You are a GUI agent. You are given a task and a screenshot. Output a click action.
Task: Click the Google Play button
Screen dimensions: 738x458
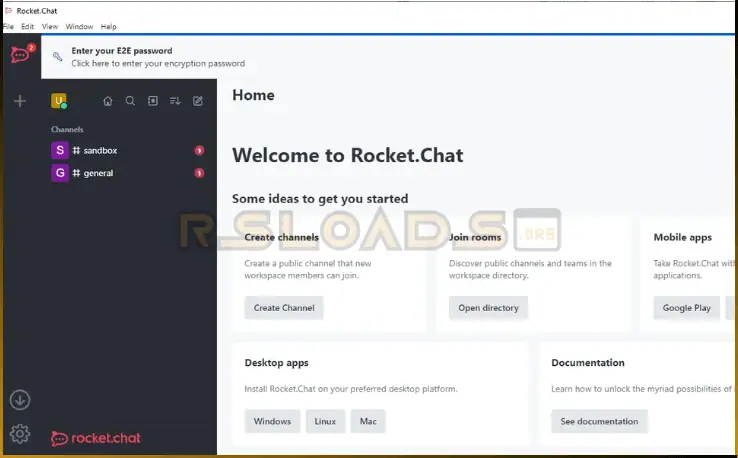(x=686, y=308)
